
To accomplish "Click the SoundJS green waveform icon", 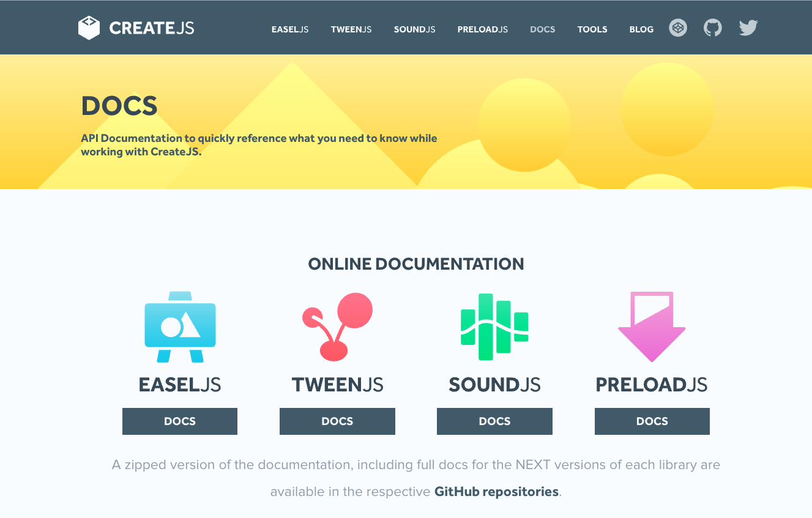I will 494,327.
